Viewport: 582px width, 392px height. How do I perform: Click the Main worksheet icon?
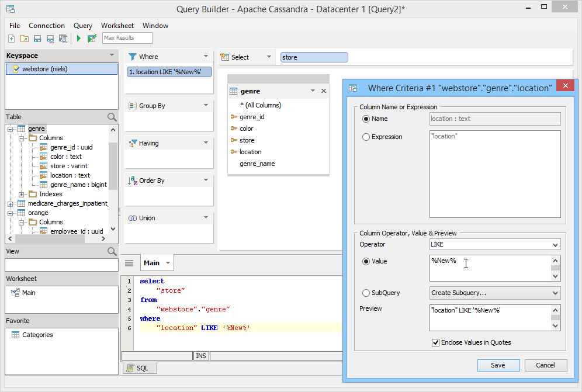point(15,293)
